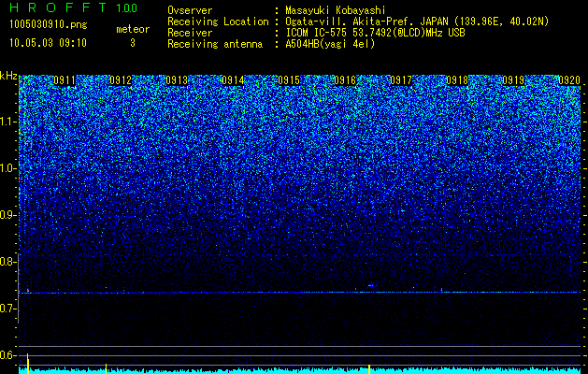Viewport: 588px width, 374px height.
Task: Click the HROFFT 1.0.0 title text
Action: [x=74, y=7]
